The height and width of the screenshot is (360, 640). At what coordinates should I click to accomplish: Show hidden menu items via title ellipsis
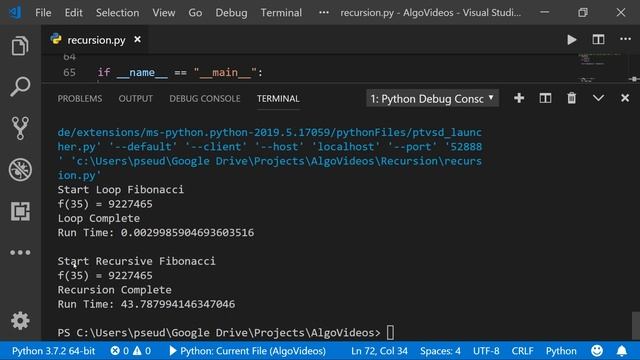pos(324,13)
